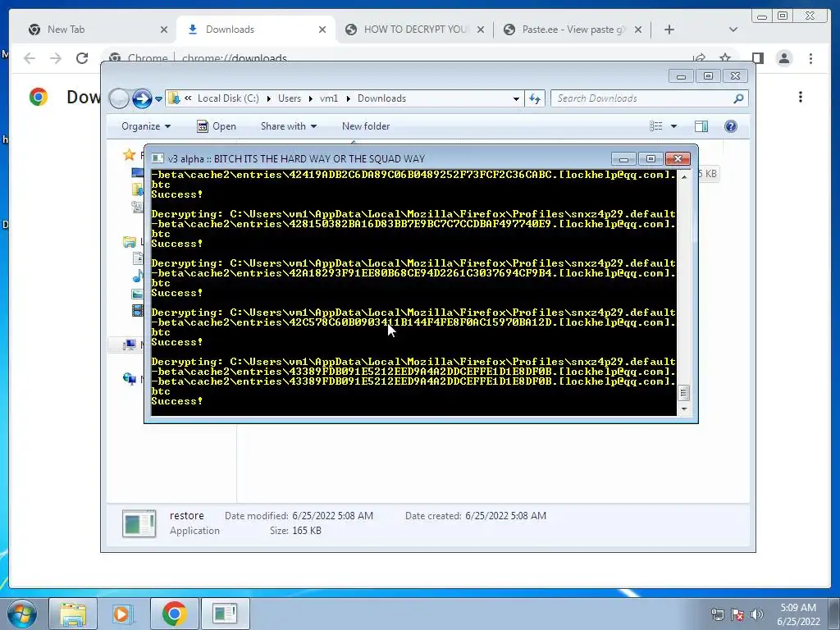Create a New folder

[x=366, y=126]
